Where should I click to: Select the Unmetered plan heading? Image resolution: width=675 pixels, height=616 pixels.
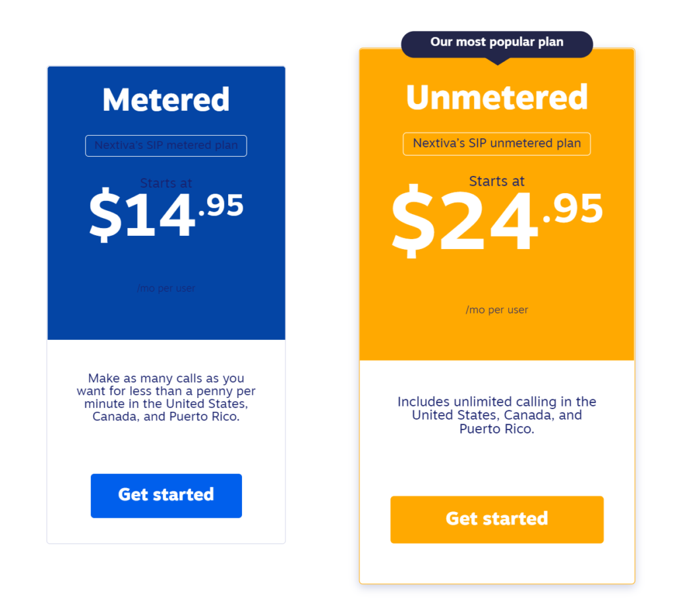click(x=497, y=98)
